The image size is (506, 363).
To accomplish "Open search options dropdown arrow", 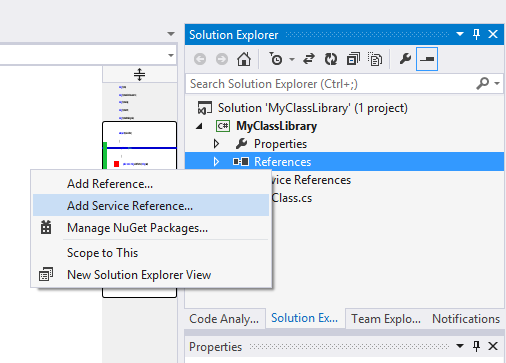I will 497,83.
